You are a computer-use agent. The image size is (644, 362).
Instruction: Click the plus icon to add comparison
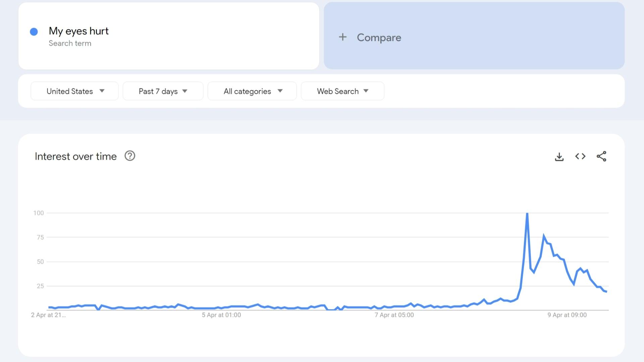coord(343,37)
